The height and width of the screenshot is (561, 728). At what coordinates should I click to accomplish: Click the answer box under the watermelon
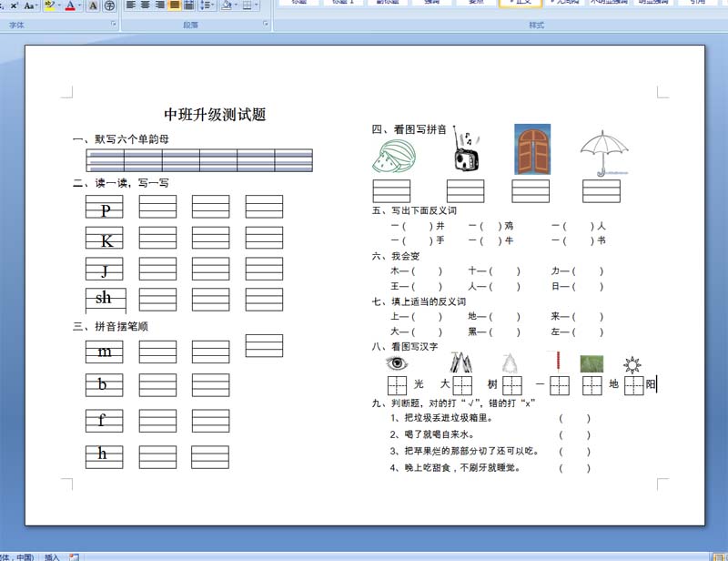tap(391, 191)
